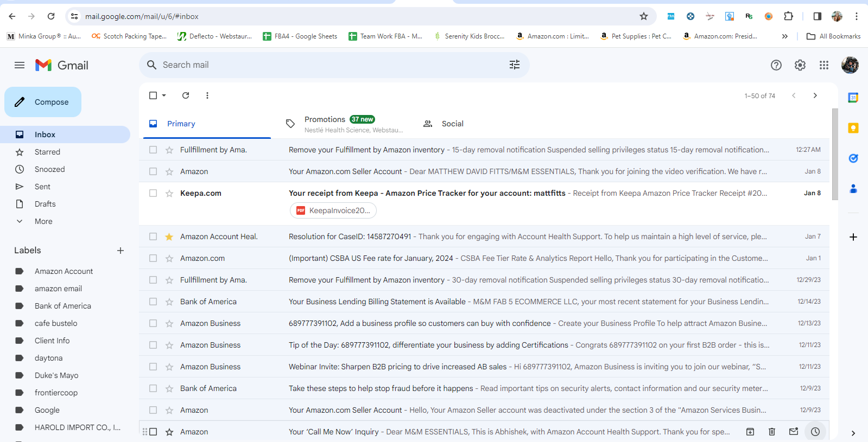
Task: Select the Fulfillment by Ama. 12:27 AM email checkbox
Action: coord(153,150)
